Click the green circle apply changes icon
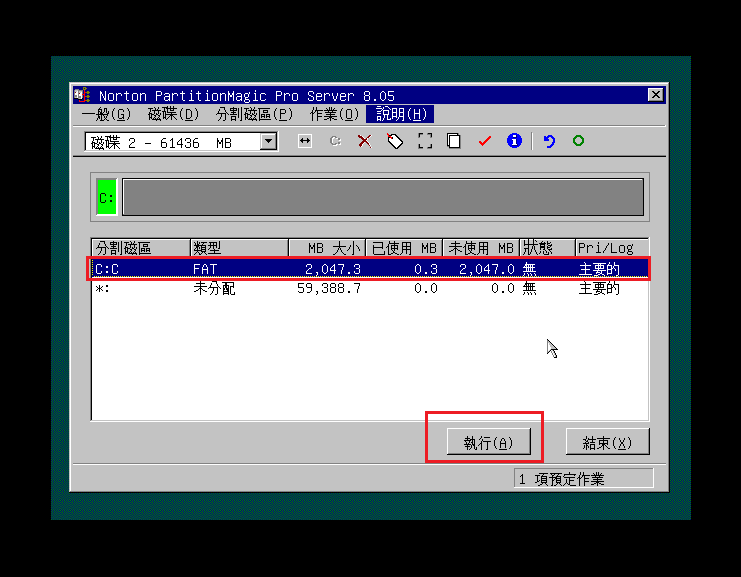Screen dimensions: 741x577 (578, 142)
